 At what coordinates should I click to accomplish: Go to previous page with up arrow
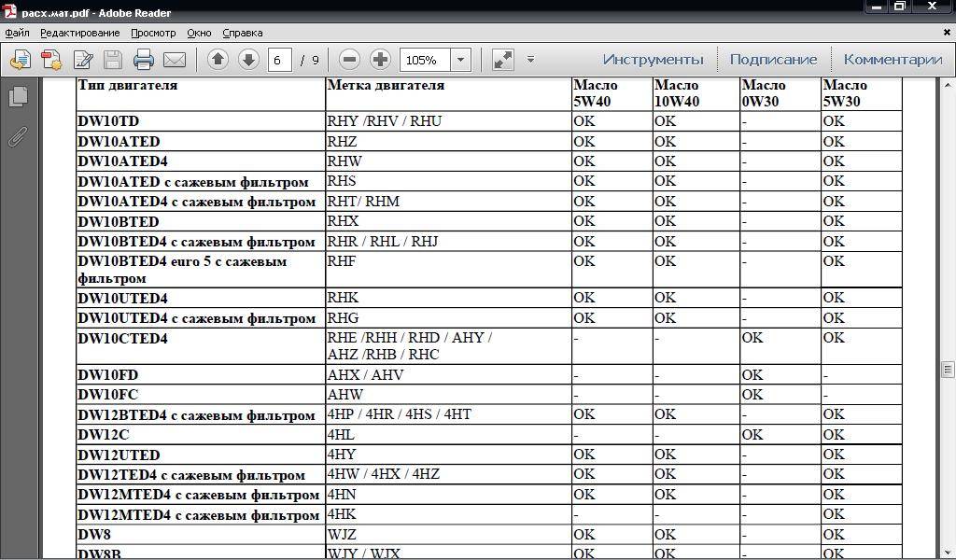218,60
